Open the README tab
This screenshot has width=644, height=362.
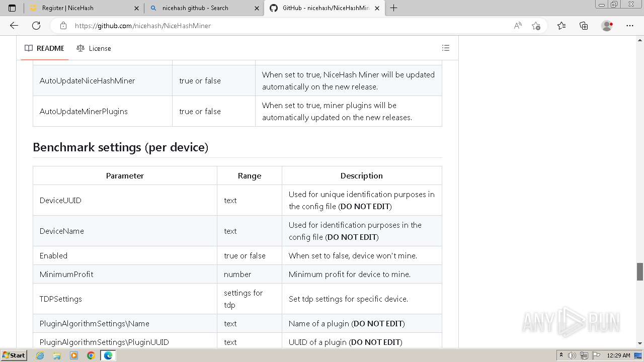coord(44,48)
